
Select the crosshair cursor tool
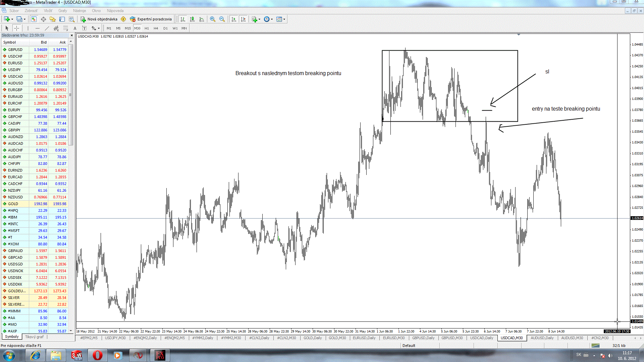(16, 28)
